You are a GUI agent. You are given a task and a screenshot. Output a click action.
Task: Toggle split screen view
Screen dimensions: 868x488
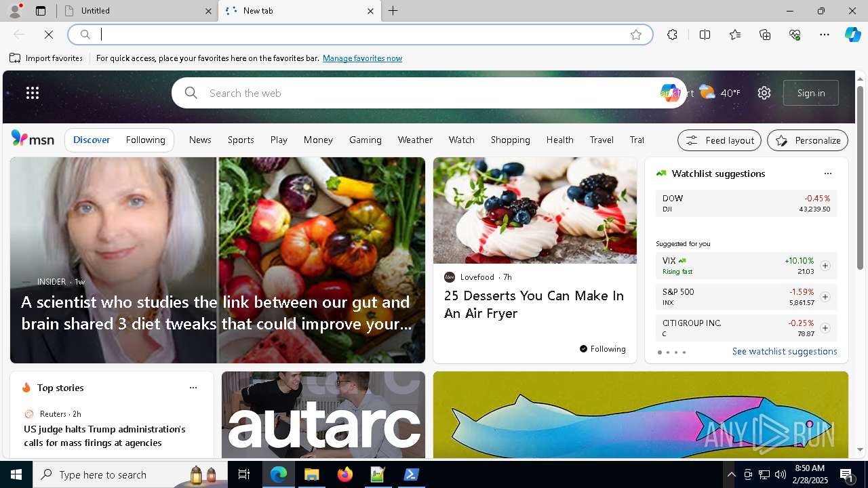pos(705,35)
